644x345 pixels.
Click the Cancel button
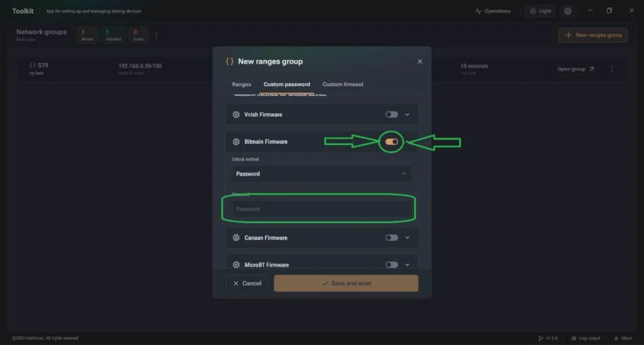[x=247, y=283]
